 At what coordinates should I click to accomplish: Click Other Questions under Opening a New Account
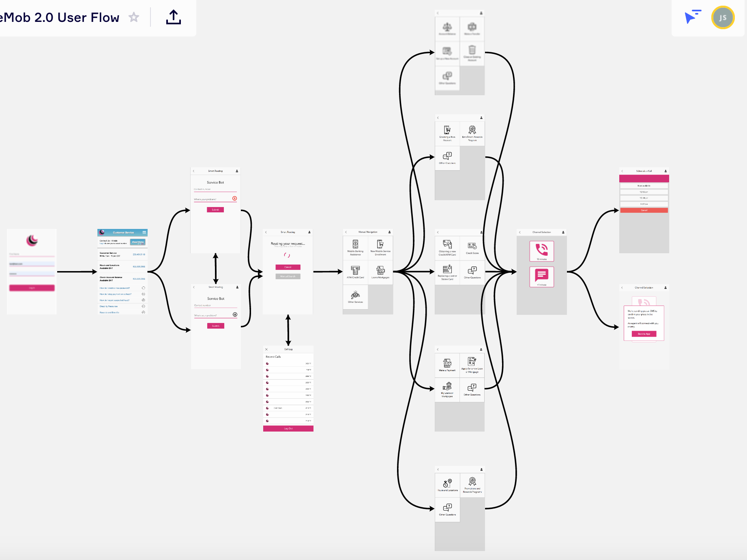tap(447, 158)
